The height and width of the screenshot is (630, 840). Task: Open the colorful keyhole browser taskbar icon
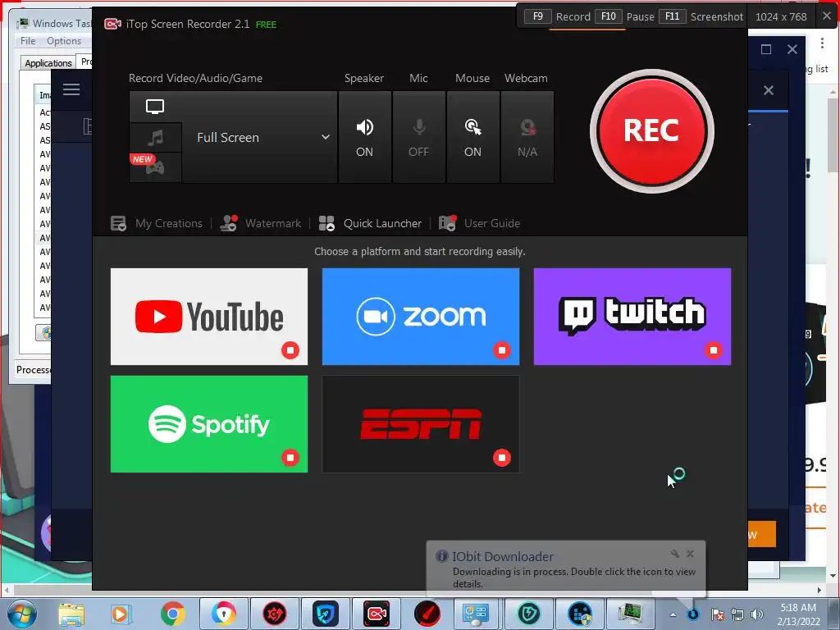click(223, 614)
